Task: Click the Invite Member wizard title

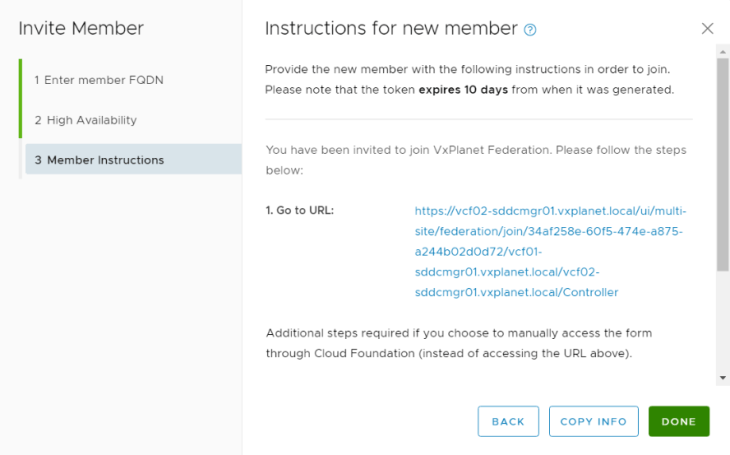Action: (81, 28)
